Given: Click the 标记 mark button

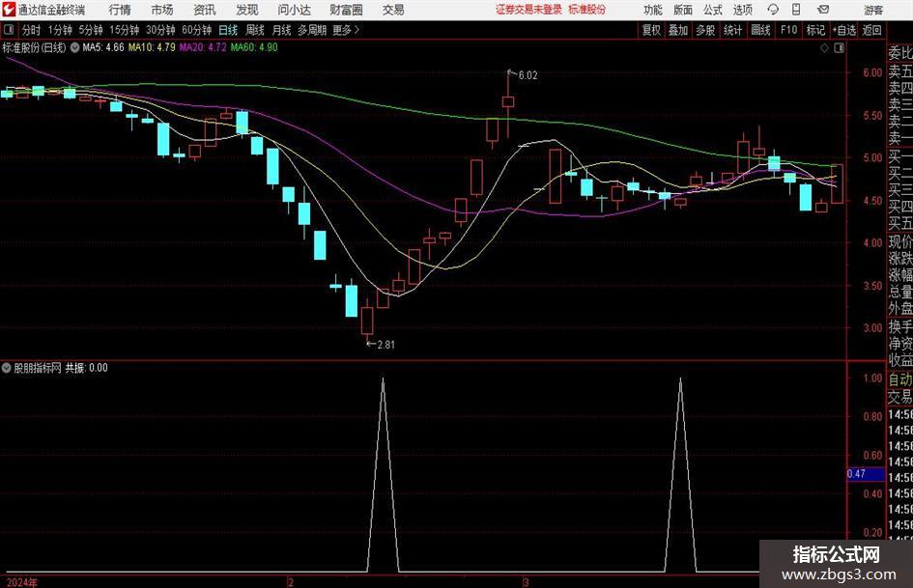Looking at the screenshot, I should click(x=815, y=30).
